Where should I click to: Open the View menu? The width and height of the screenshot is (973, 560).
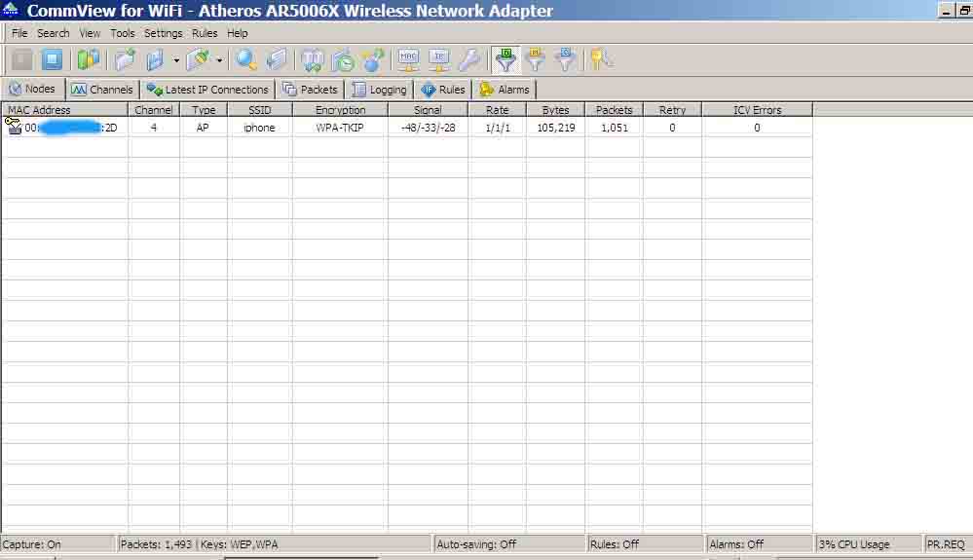pos(90,33)
